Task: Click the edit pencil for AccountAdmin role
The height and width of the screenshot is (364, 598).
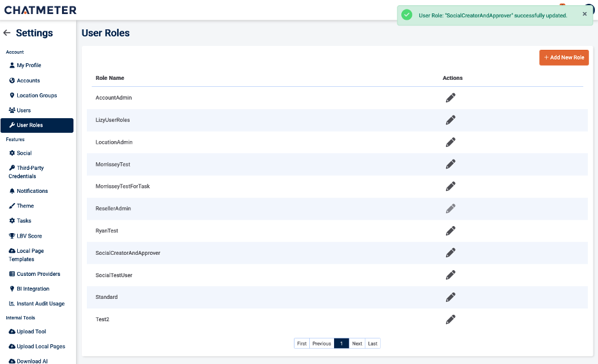Action: point(450,98)
